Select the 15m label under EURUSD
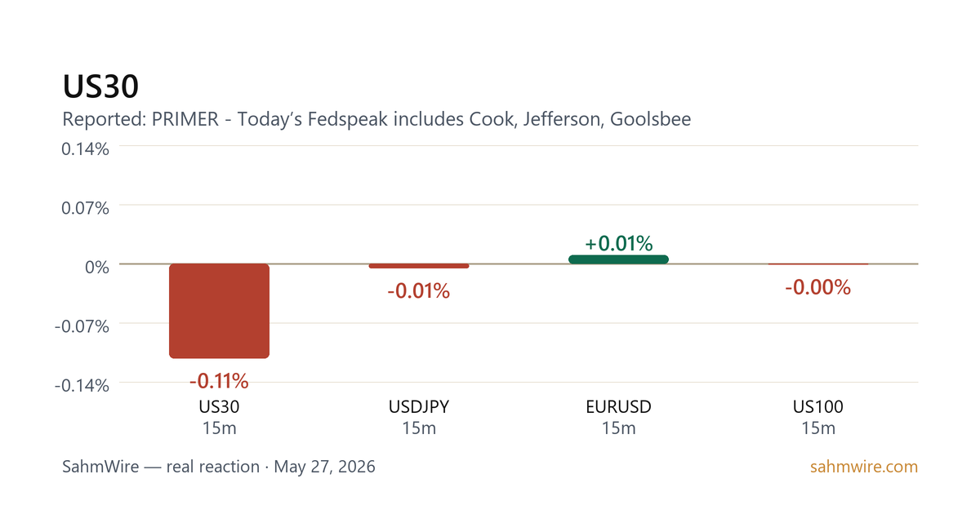The width and height of the screenshot is (980, 514). coord(618,428)
